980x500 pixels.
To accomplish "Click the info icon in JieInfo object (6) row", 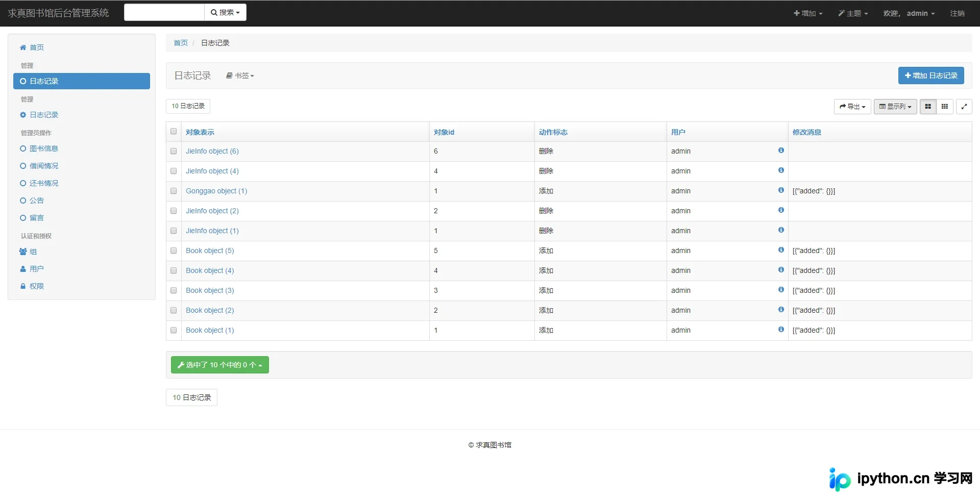I will (x=781, y=150).
